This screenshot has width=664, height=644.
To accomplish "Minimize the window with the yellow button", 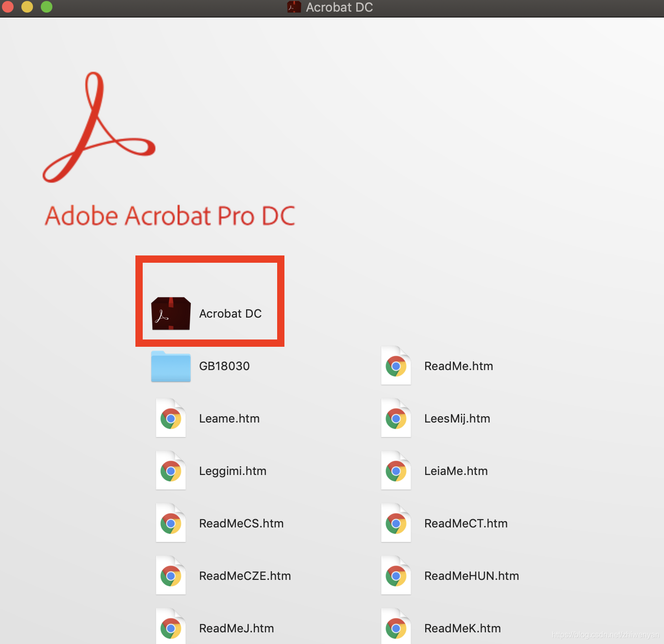I will tap(27, 7).
